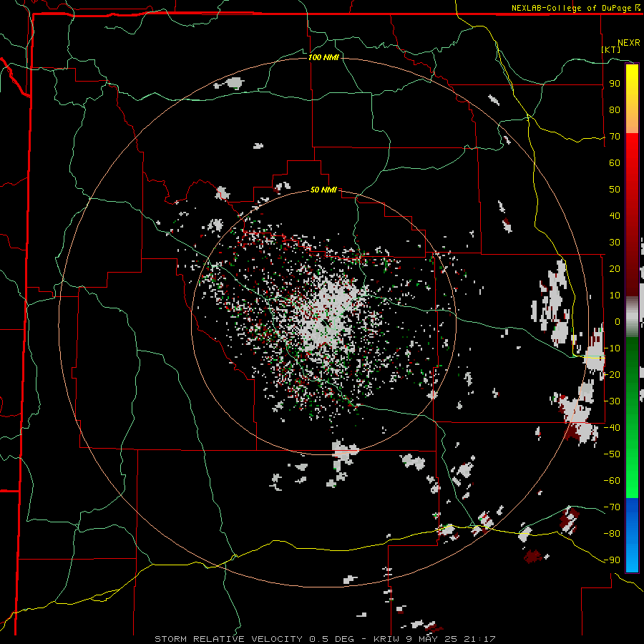Click the 80 value on velocity scale
This screenshot has width=644, height=644.
[615, 109]
